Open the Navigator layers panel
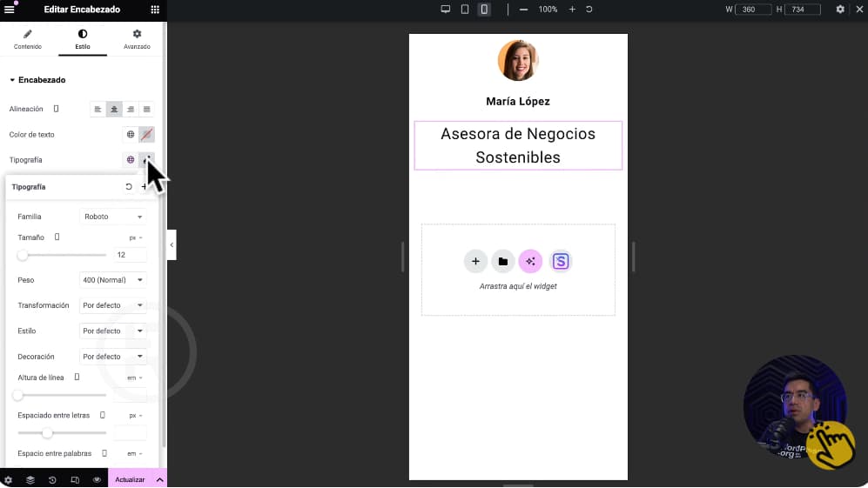 tap(30, 479)
